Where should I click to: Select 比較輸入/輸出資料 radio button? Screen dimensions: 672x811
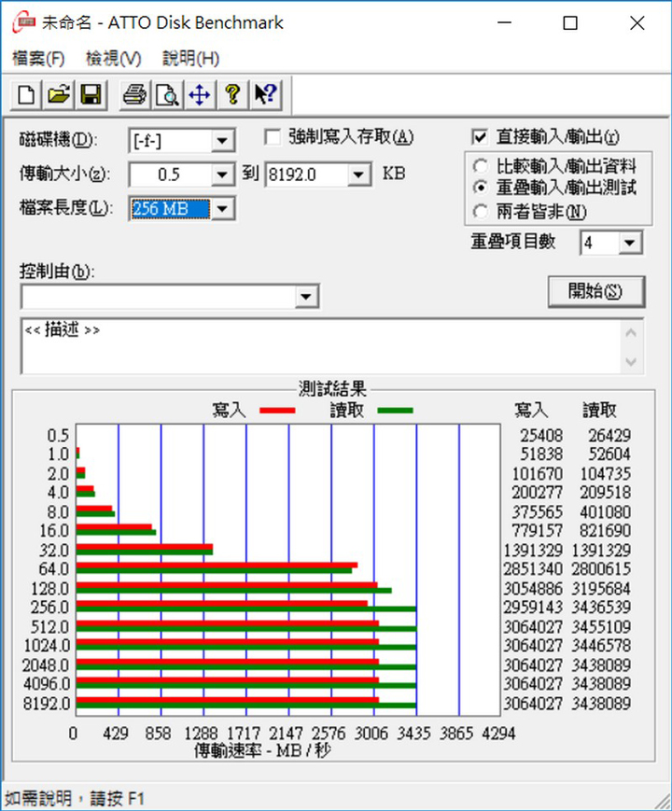[480, 166]
